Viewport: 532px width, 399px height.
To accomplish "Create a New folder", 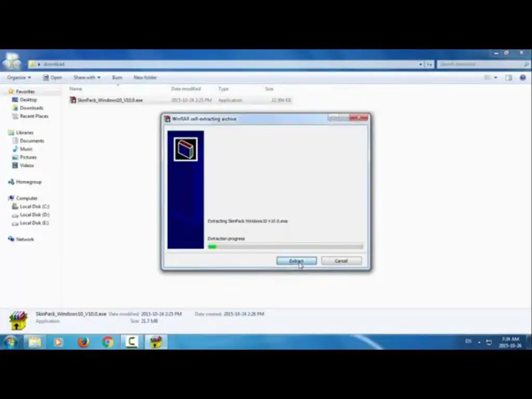I will coord(145,77).
